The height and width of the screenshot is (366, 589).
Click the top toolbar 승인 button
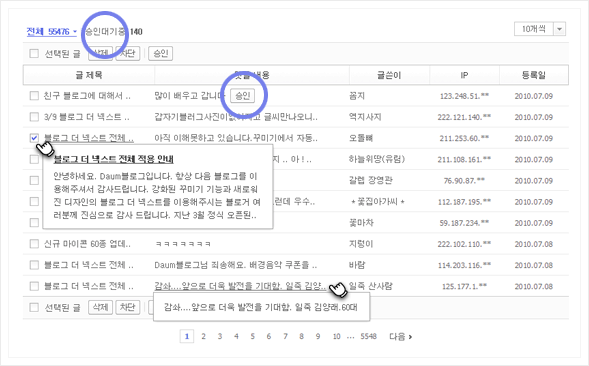pos(161,53)
